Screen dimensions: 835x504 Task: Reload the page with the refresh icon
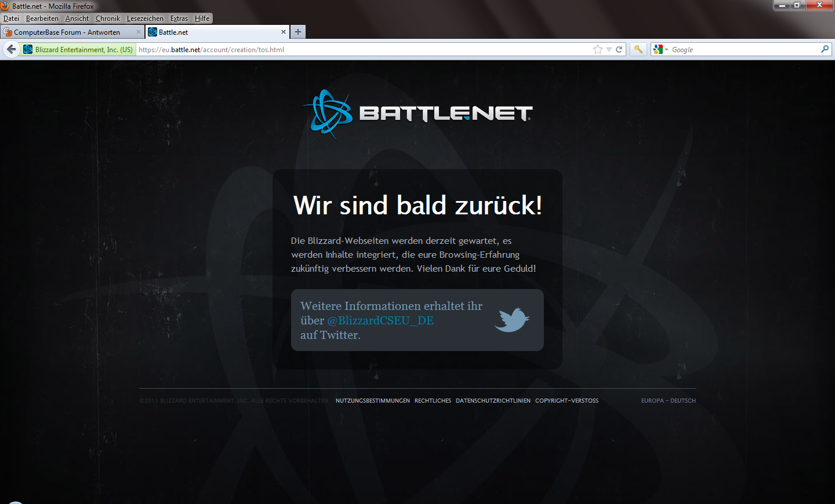click(x=619, y=49)
